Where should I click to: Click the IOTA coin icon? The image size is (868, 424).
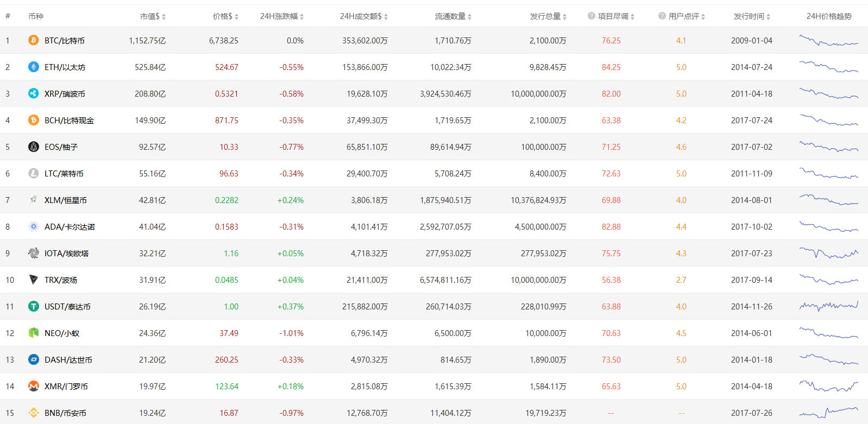[34, 253]
